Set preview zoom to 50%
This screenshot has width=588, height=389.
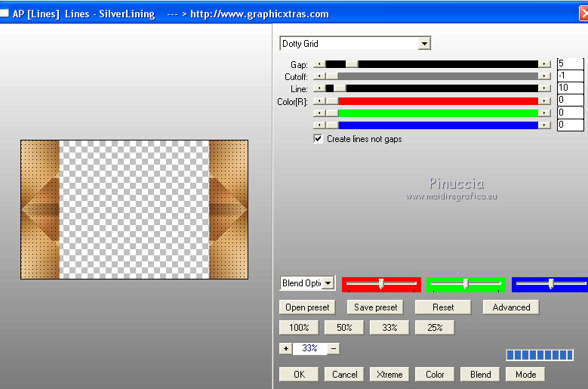click(344, 328)
